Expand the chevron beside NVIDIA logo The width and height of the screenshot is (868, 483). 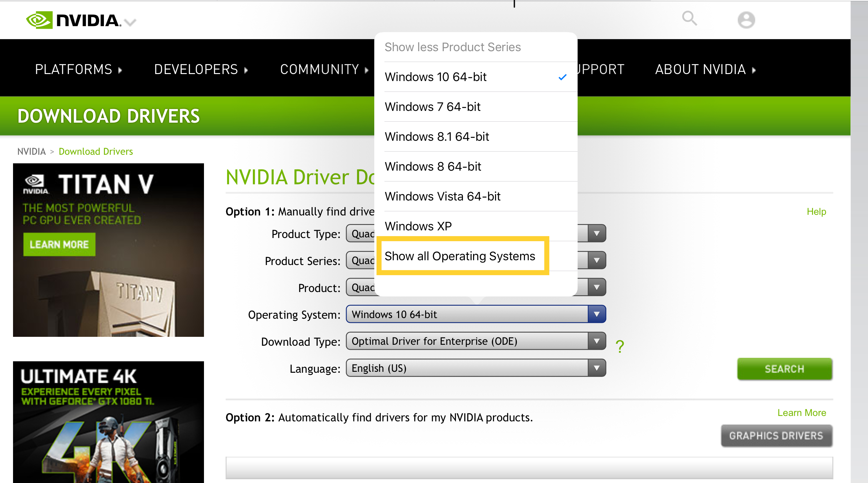(130, 23)
